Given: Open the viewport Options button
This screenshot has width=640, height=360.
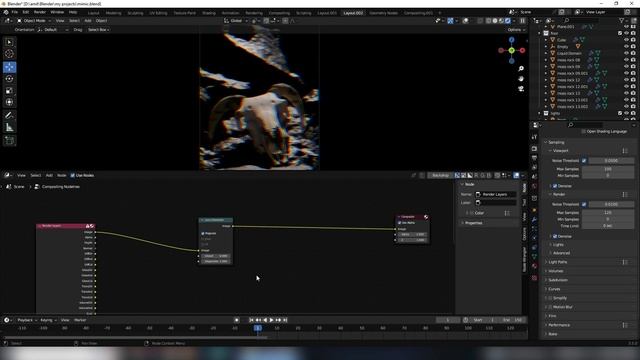Looking at the screenshot, I should tap(516, 30).
